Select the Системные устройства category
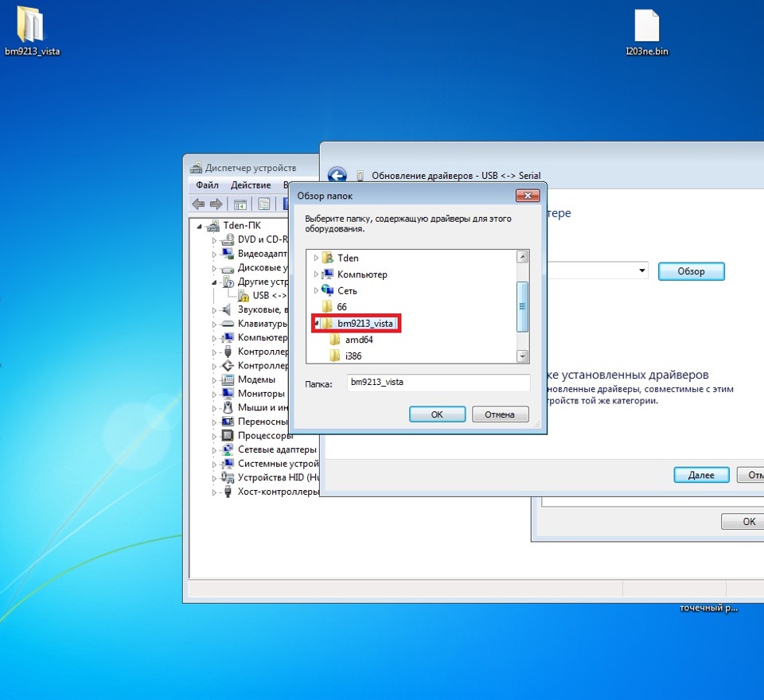764x700 pixels. pos(279,464)
